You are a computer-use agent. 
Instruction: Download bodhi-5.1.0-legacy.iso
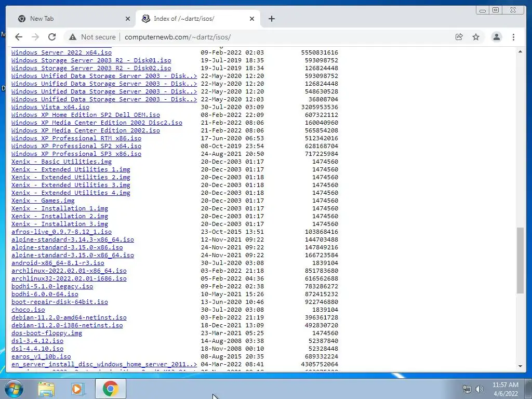[x=52, y=287]
